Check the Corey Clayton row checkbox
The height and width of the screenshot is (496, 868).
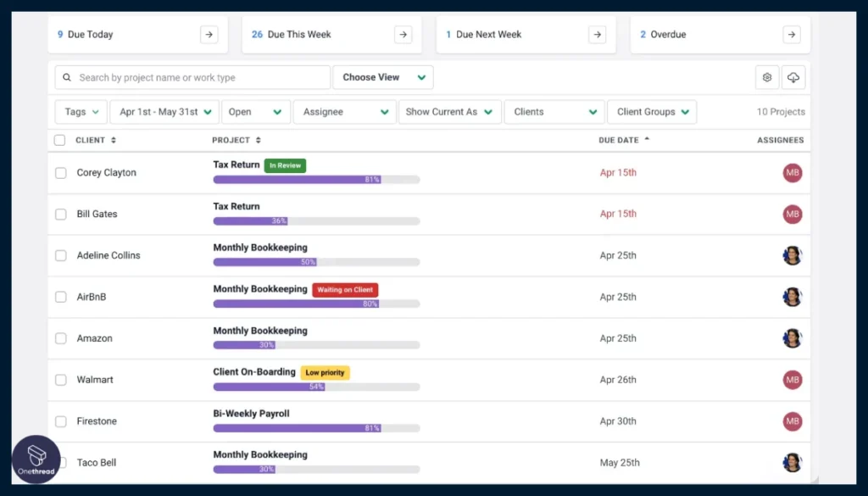(61, 173)
